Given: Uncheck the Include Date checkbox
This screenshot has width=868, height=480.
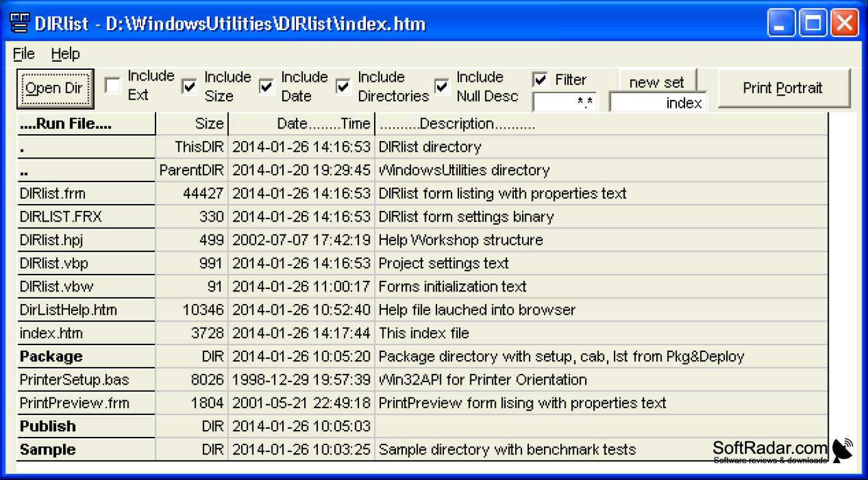Looking at the screenshot, I should pos(267,86).
